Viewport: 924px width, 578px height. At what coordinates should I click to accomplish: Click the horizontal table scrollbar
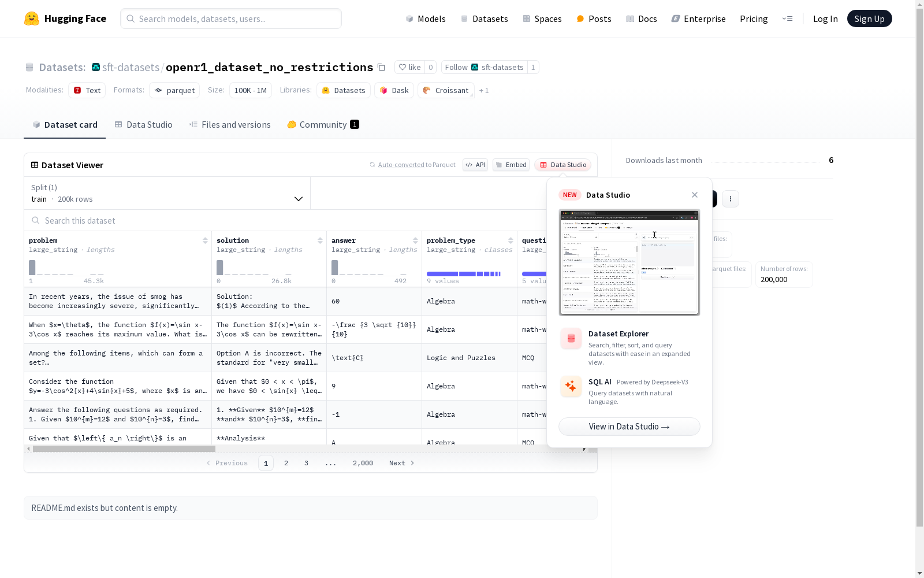124,449
